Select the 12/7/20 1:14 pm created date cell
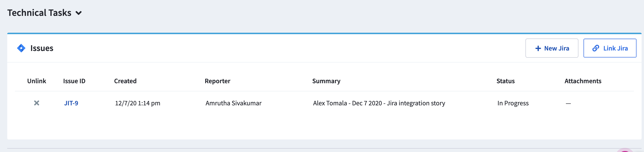The image size is (644, 152). click(137, 103)
